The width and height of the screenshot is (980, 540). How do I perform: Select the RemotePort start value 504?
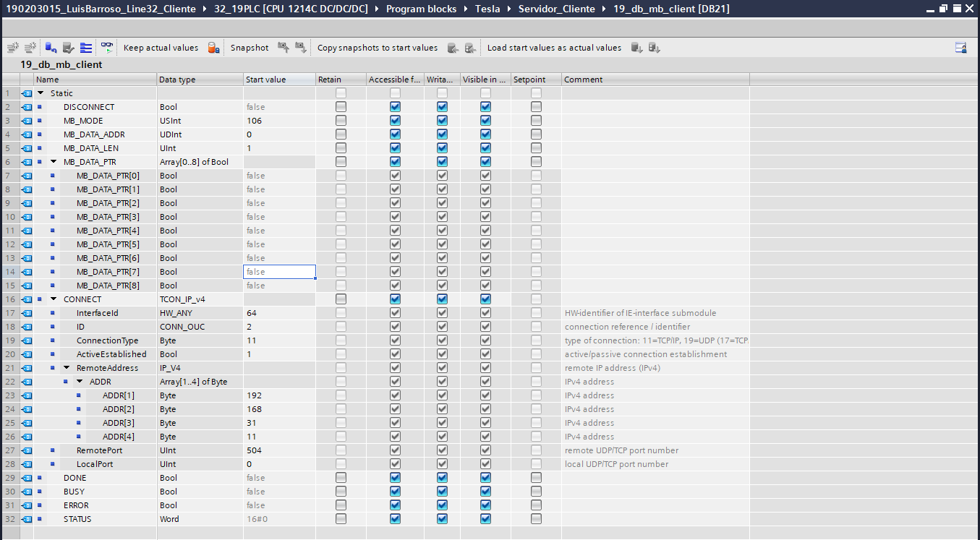coord(279,450)
